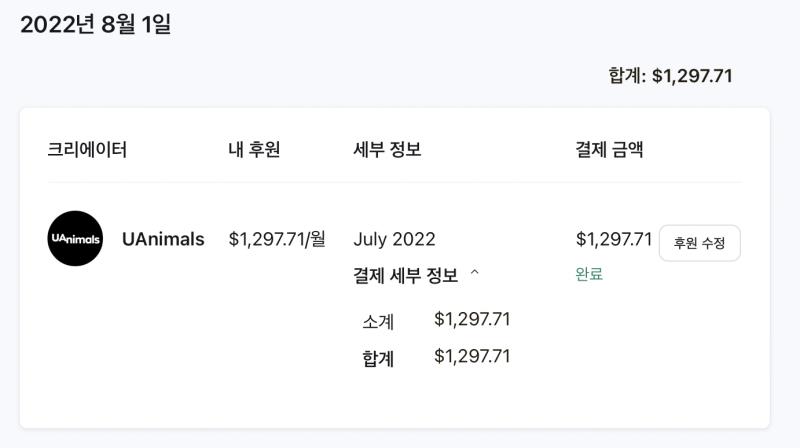This screenshot has height=448, width=800.
Task: Click the 후원 수정 button
Action: pyautogui.click(x=699, y=243)
